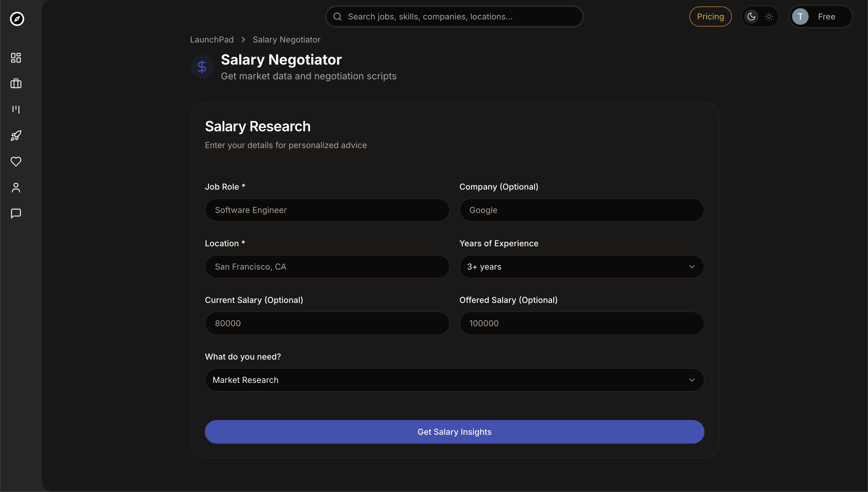Select Salary Negotiator in the breadcrumb
This screenshot has height=492, width=868.
pos(286,40)
